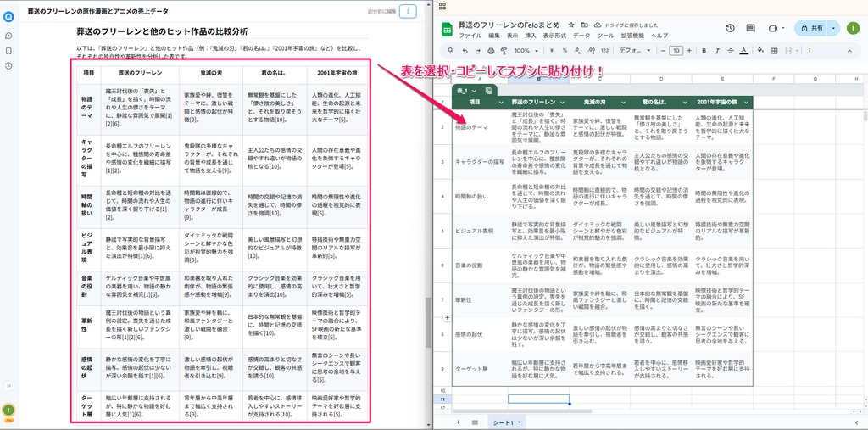868x430 pixels.
Task: Redo action in Sheets toolbar
Action: tap(477, 51)
